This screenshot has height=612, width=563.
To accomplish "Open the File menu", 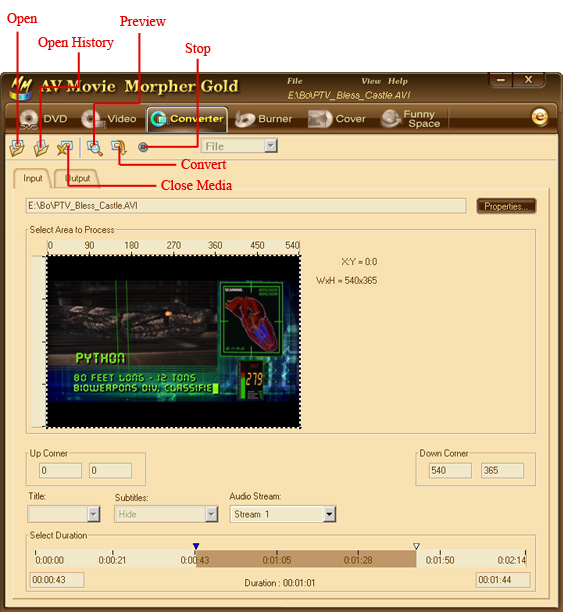I will point(295,81).
